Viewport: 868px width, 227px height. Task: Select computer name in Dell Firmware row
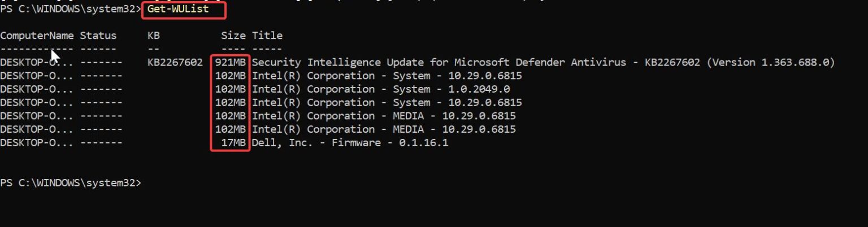(37, 143)
